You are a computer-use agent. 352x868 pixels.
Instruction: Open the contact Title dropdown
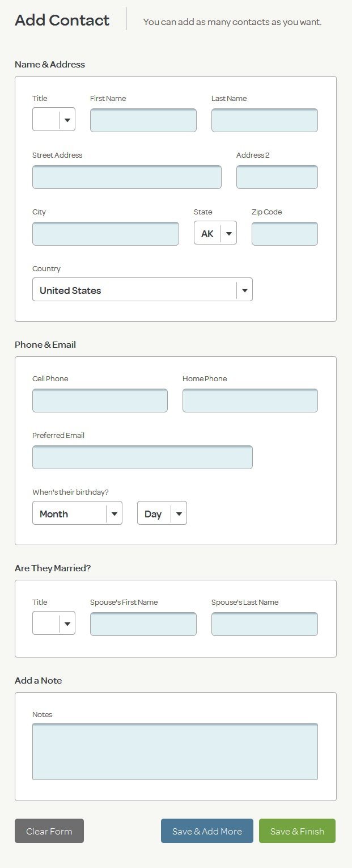pos(54,120)
